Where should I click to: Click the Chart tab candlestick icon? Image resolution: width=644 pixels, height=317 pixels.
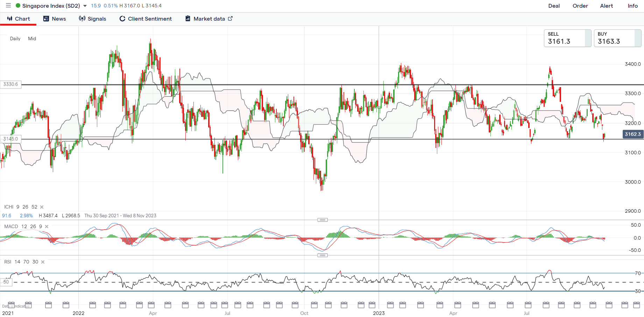pyautogui.click(x=10, y=19)
